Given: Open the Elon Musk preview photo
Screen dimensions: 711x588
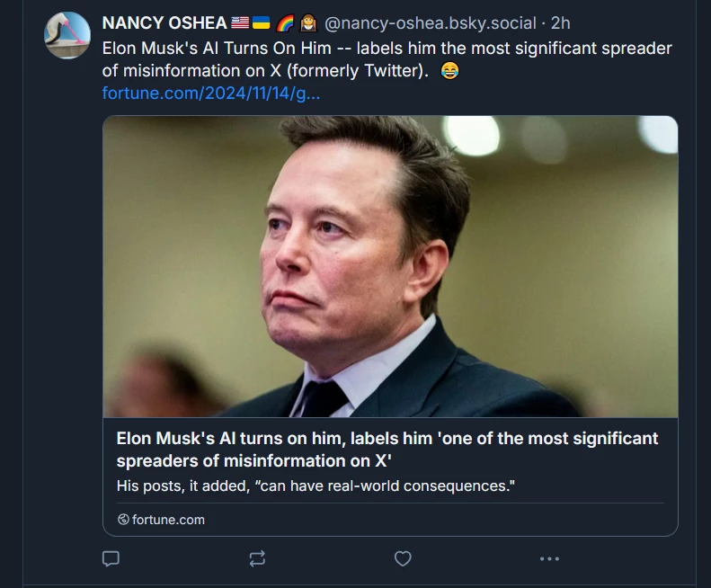Looking at the screenshot, I should (390, 266).
